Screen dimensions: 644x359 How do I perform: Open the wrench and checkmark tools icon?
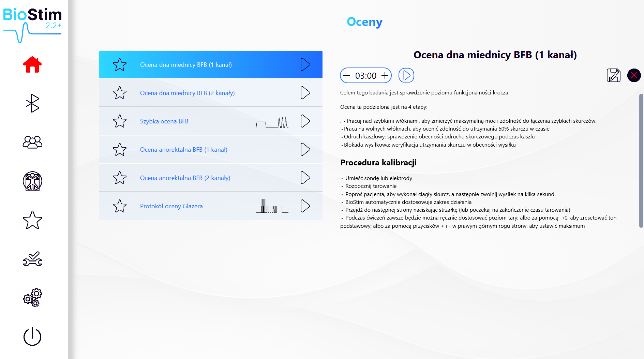pyautogui.click(x=32, y=259)
